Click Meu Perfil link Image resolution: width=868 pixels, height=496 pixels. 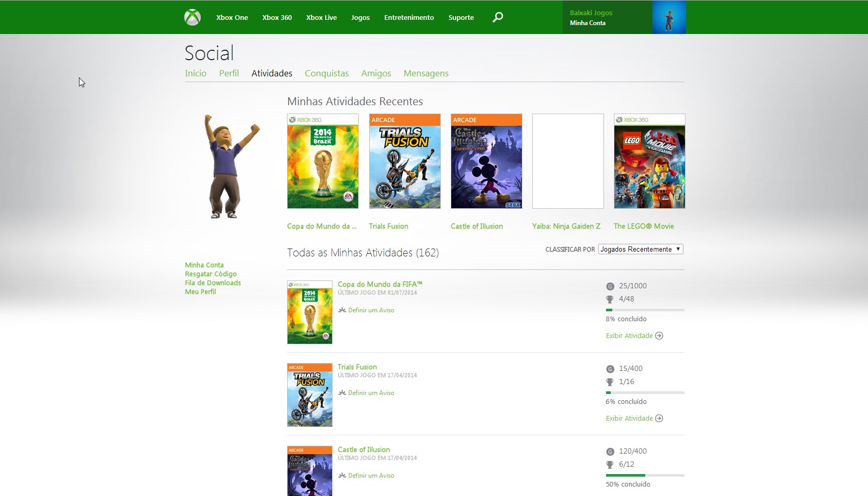(x=200, y=292)
